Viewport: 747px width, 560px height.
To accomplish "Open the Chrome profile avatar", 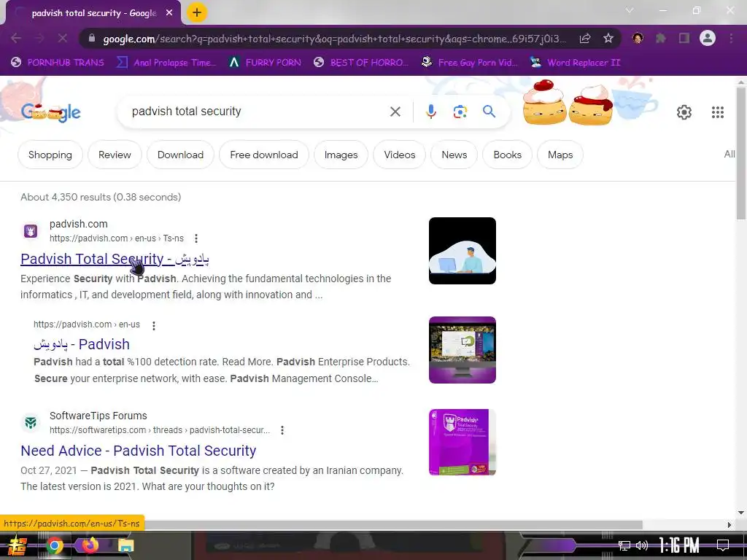I will pyautogui.click(x=708, y=38).
